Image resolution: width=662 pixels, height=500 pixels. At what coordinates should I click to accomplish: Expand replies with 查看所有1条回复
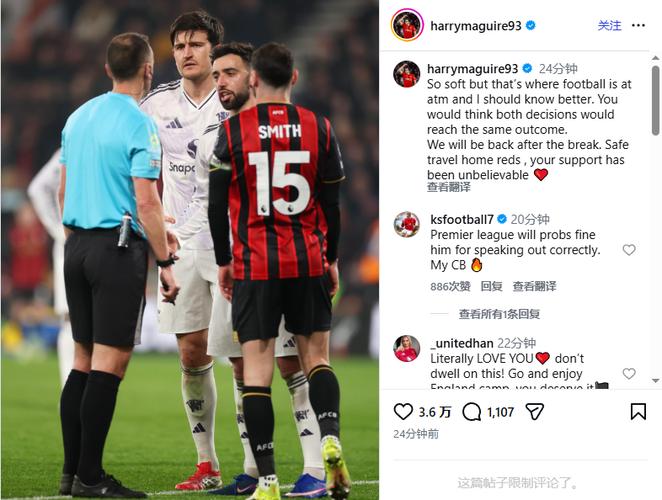(499, 314)
